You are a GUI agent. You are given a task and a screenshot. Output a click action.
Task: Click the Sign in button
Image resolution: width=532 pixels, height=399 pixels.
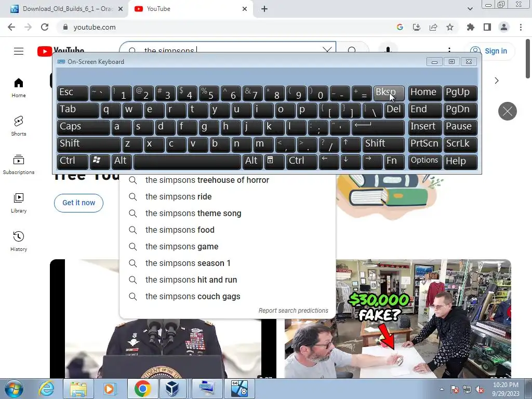coord(489,51)
